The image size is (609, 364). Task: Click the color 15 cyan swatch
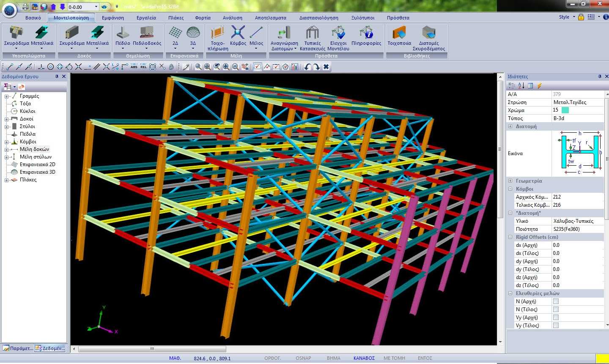pyautogui.click(x=565, y=110)
